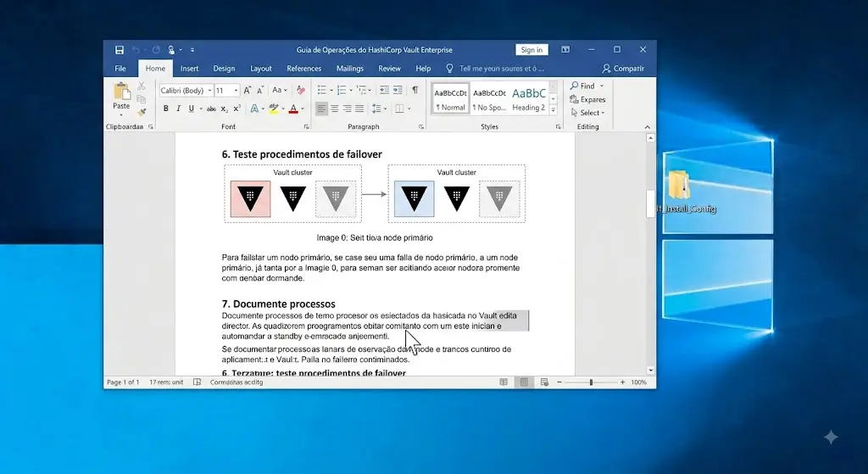Click the lightbulb Tell me icon
Image resolution: width=868 pixels, height=474 pixels.
tap(449, 69)
